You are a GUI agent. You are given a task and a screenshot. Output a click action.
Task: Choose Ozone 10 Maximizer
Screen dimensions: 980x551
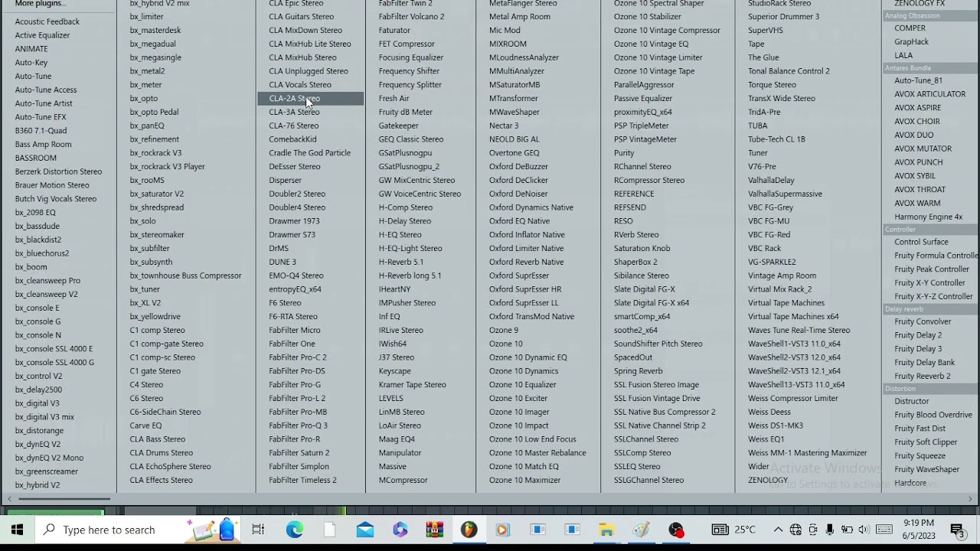click(x=524, y=480)
